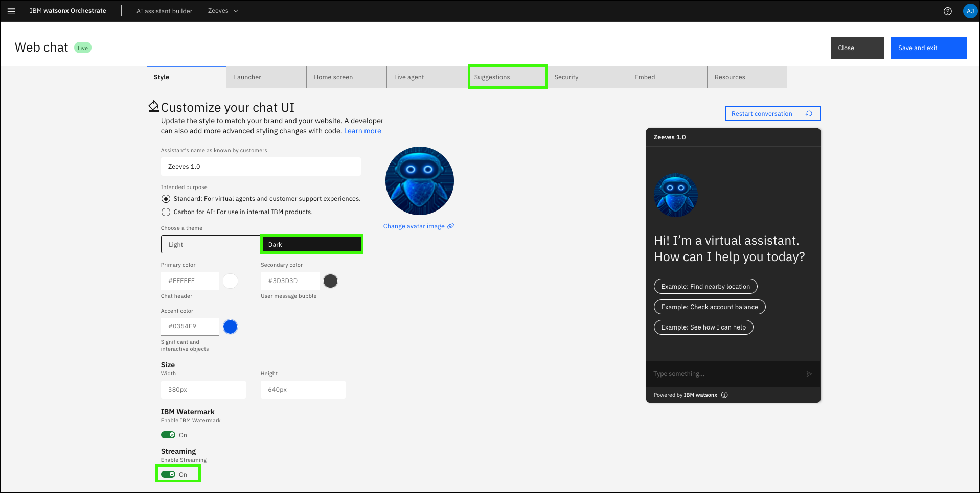
Task: Click the help question mark icon
Action: click(947, 11)
